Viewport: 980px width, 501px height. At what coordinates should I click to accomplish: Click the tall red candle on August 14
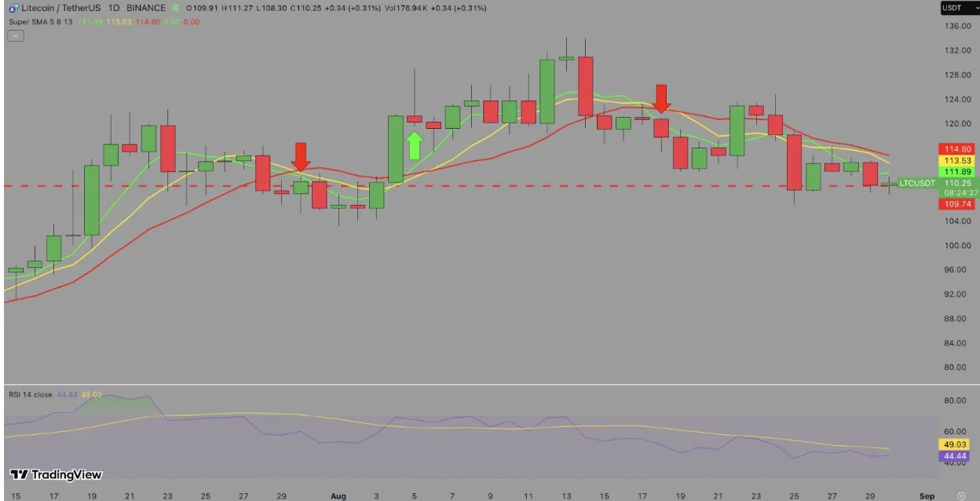coord(585,86)
